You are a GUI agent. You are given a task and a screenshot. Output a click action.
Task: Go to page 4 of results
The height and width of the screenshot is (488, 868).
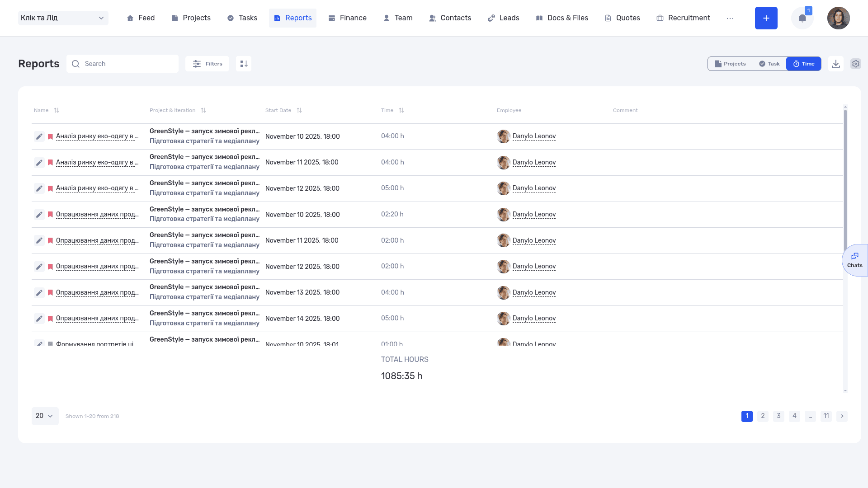[794, 416]
